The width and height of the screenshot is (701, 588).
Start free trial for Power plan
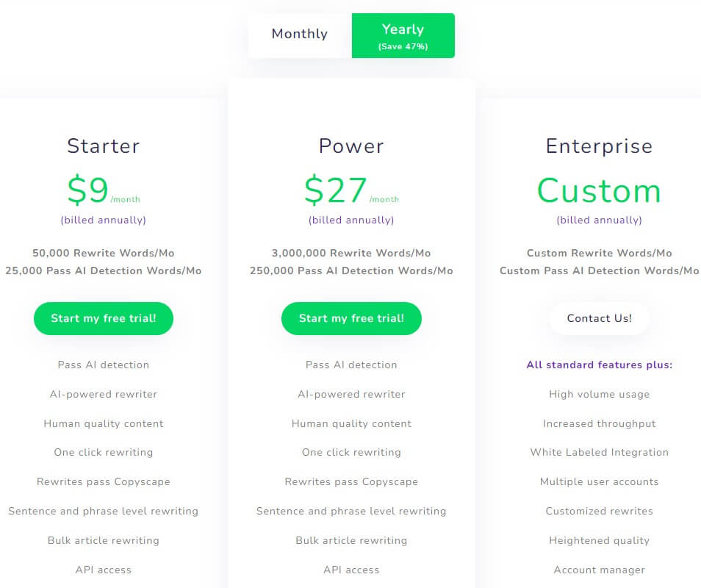(x=351, y=318)
